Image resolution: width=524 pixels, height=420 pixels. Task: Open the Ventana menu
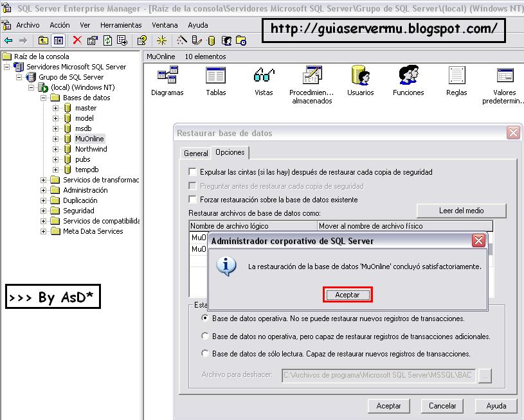tap(165, 25)
